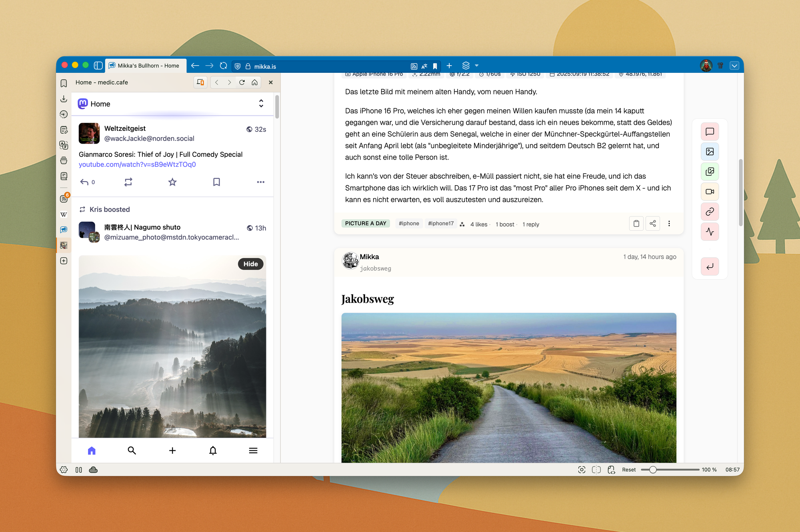Open the PICTURE A DAY category tag
Image resolution: width=800 pixels, height=532 pixels.
coord(366,224)
